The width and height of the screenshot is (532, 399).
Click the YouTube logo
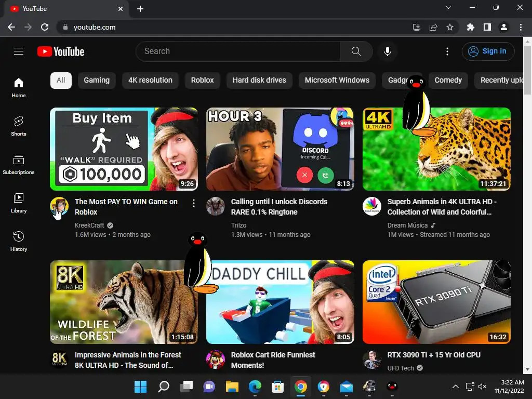[x=61, y=51]
